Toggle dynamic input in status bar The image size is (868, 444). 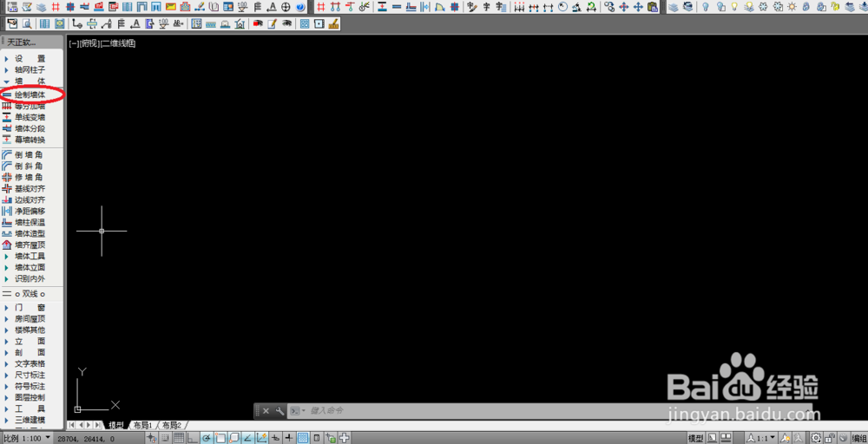tap(276, 438)
